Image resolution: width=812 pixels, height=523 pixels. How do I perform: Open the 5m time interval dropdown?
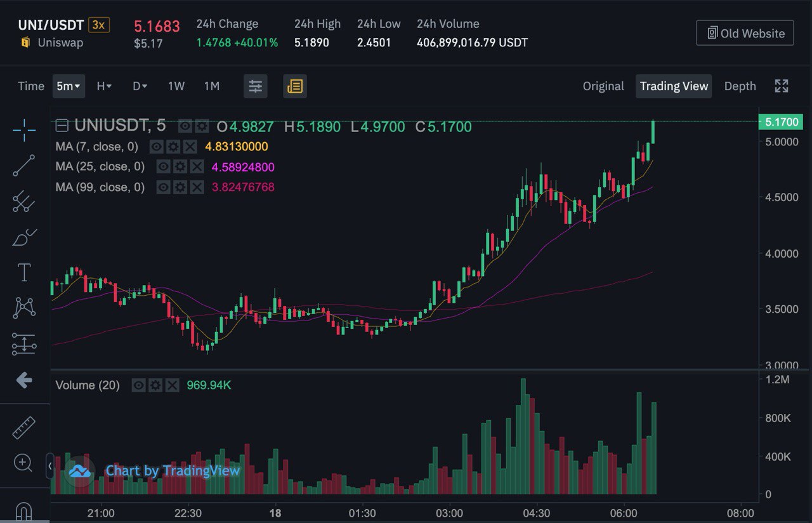(x=69, y=86)
